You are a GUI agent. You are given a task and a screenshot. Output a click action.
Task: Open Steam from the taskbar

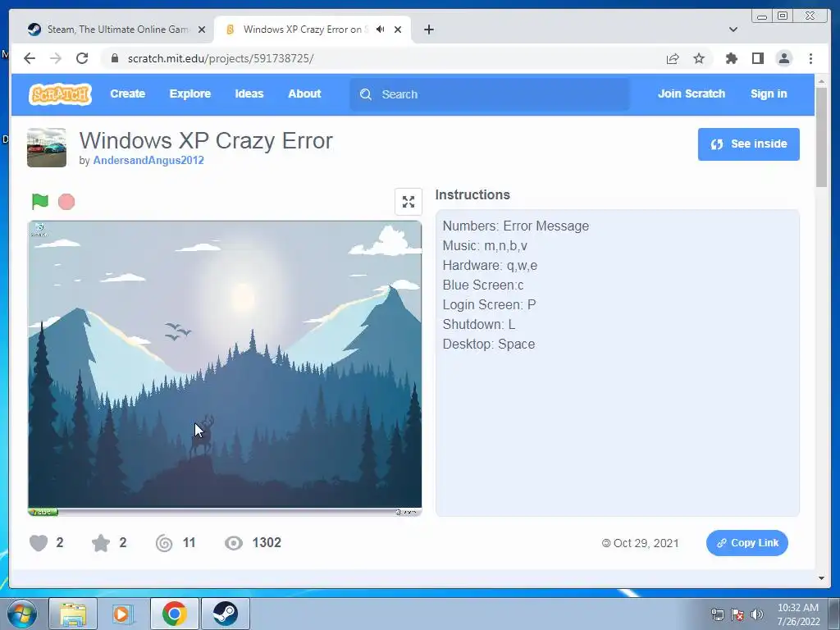pos(225,614)
